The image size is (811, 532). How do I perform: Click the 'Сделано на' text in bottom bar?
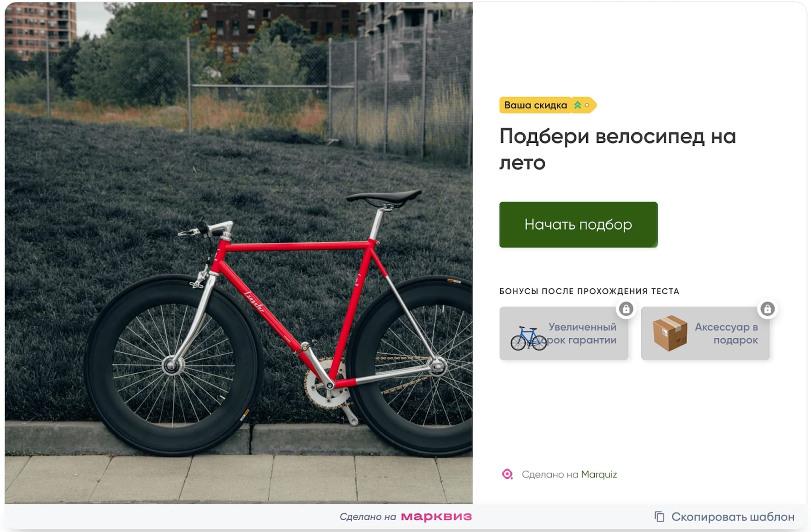(368, 517)
